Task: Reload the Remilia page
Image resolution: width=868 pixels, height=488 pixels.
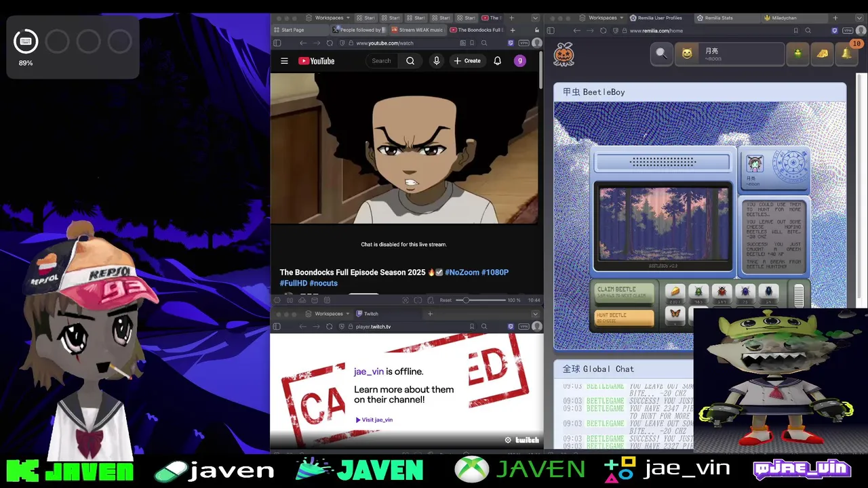Action: coord(603,30)
